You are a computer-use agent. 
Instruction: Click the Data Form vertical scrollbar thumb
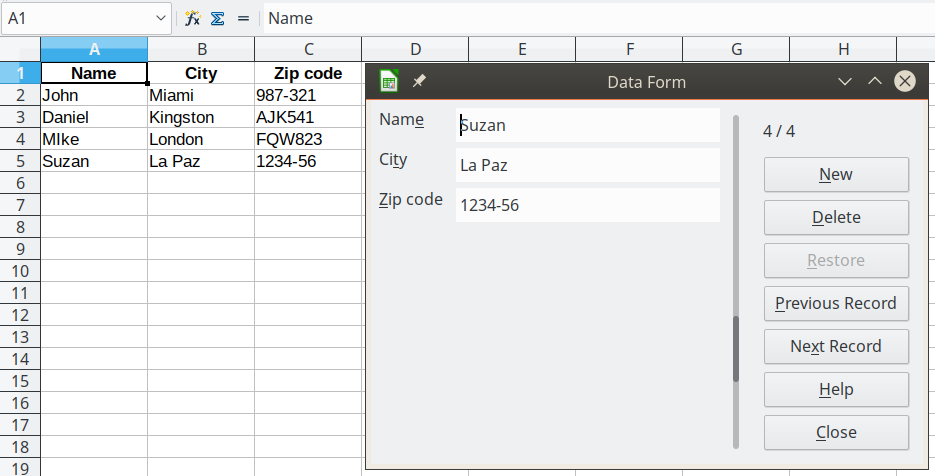point(736,348)
